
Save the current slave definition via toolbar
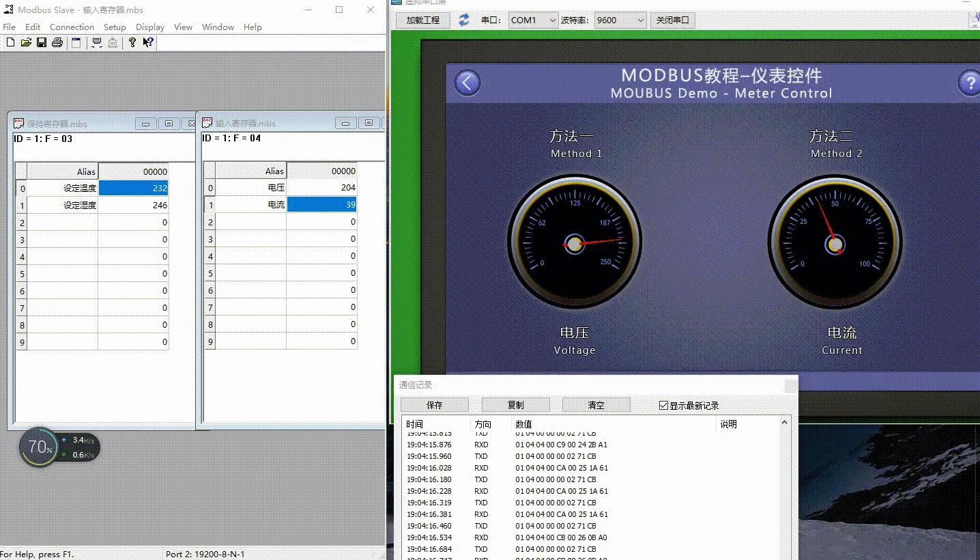coord(42,42)
